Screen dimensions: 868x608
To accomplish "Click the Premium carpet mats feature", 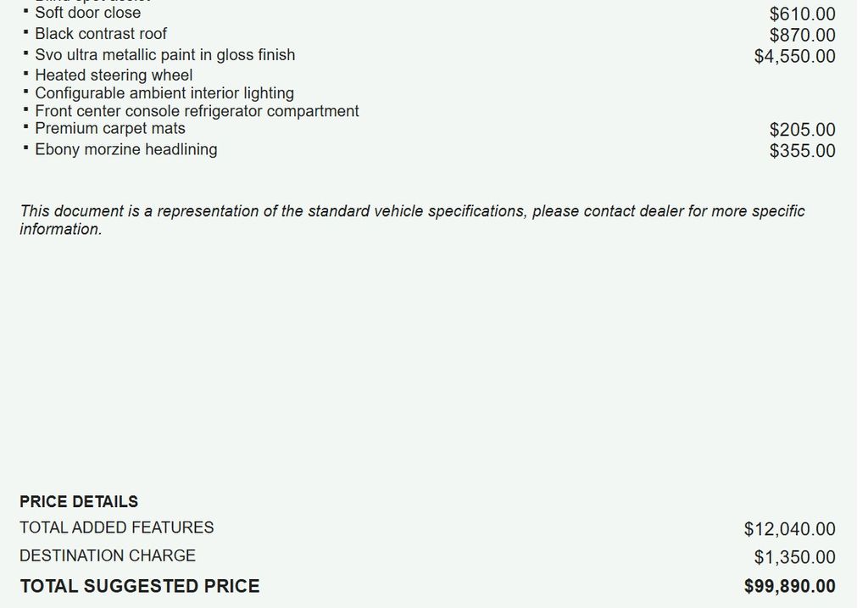I will pyautogui.click(x=110, y=129).
